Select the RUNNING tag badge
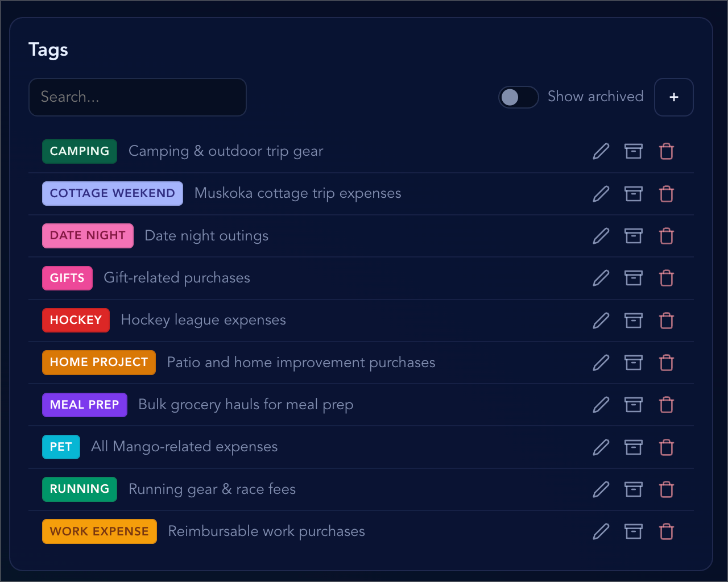This screenshot has height=582, width=728. coord(79,489)
